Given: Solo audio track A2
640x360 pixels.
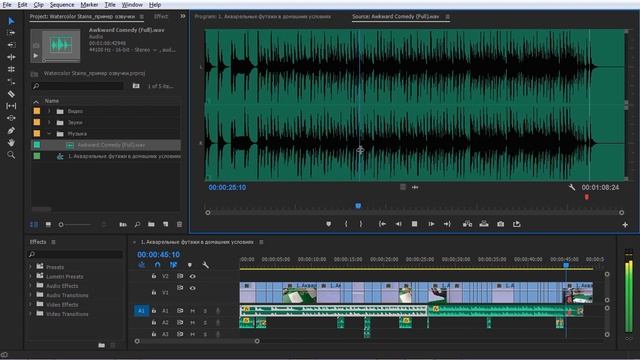Looking at the screenshot, I should pyautogui.click(x=205, y=323).
